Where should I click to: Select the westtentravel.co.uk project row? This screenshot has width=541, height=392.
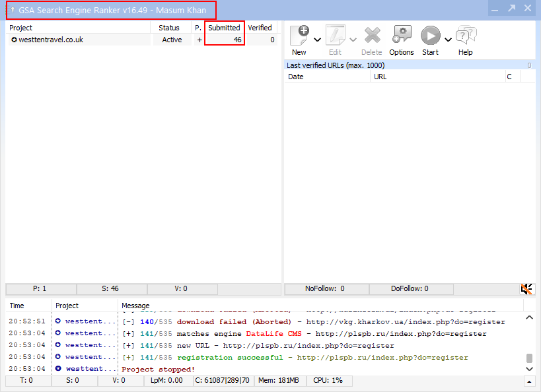pyautogui.click(x=143, y=40)
